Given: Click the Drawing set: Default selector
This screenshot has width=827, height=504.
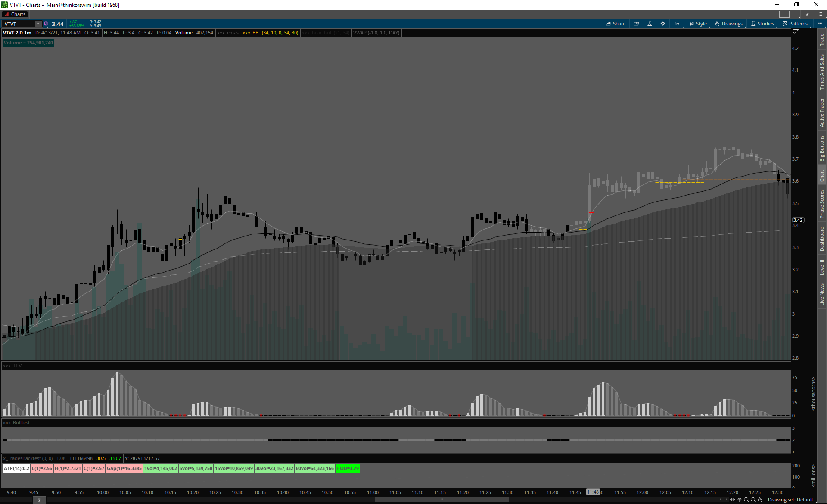Looking at the screenshot, I should [x=790, y=500].
